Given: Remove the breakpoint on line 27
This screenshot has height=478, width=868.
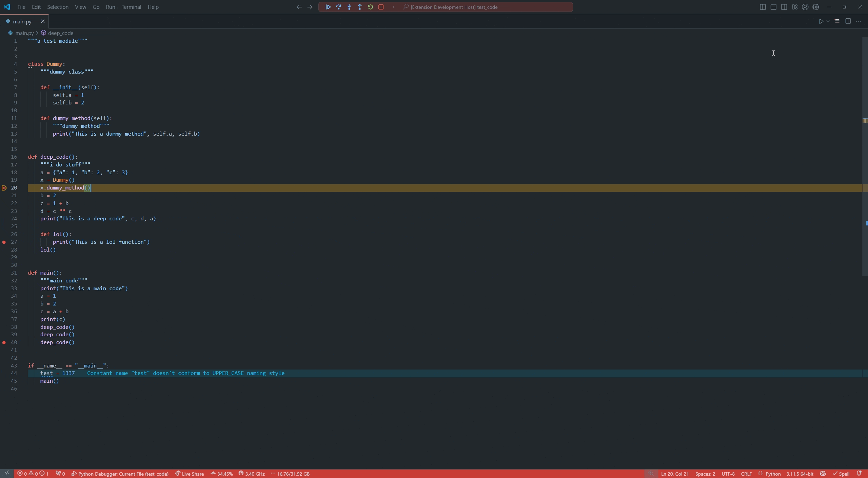Looking at the screenshot, I should 4,242.
